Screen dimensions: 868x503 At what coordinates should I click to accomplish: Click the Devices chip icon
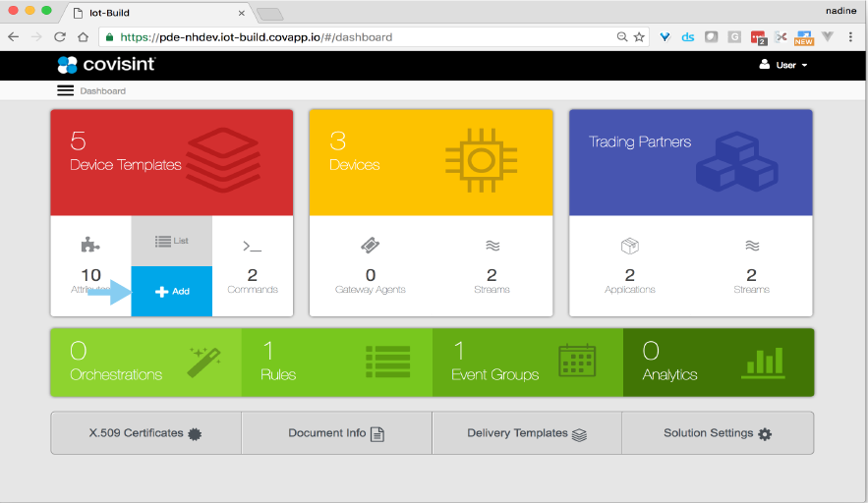click(482, 161)
